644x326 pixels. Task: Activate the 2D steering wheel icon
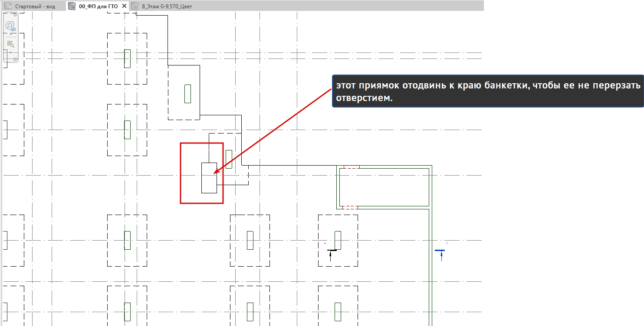10,26
